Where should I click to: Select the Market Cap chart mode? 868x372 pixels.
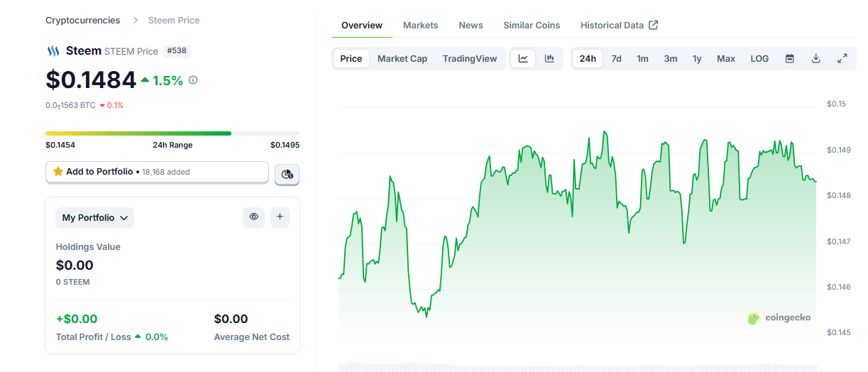402,59
